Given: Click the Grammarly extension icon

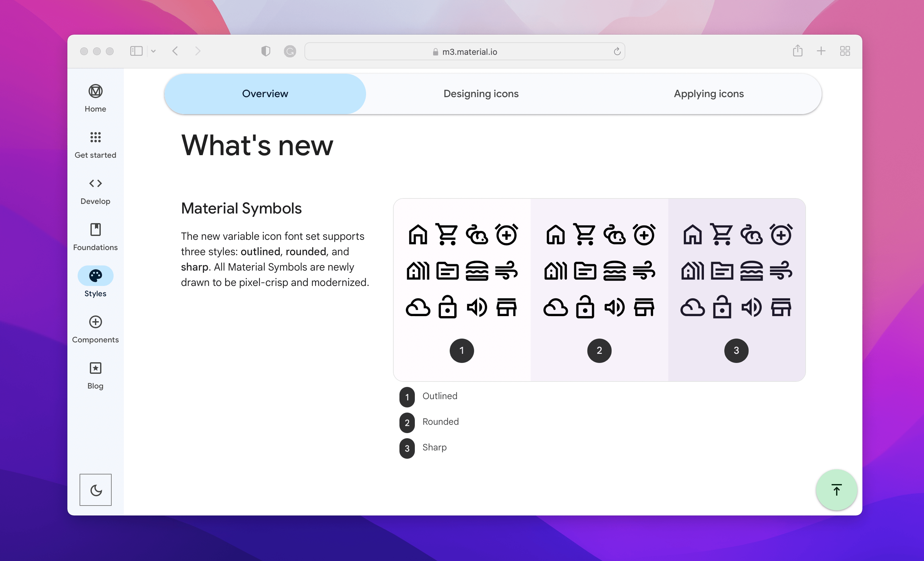Looking at the screenshot, I should [x=289, y=51].
